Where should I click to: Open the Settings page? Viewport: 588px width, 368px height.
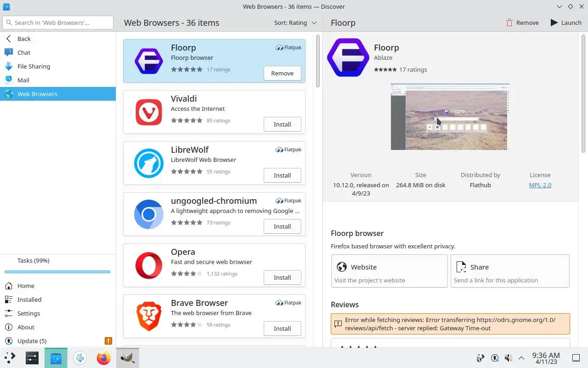pos(58,313)
